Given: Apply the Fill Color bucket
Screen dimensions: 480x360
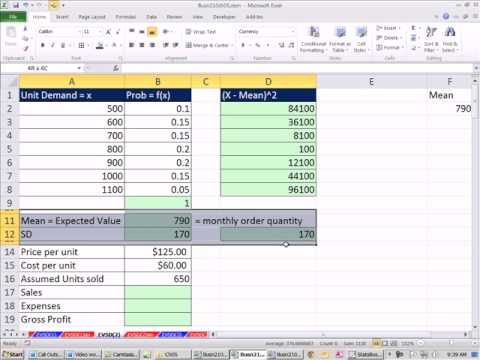Looking at the screenshot, I should [100, 45].
